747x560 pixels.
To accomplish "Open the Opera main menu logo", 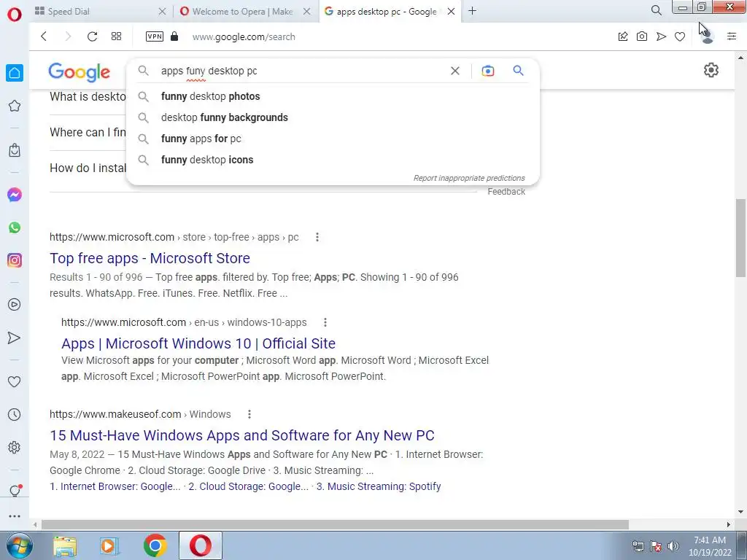I will coord(15,15).
